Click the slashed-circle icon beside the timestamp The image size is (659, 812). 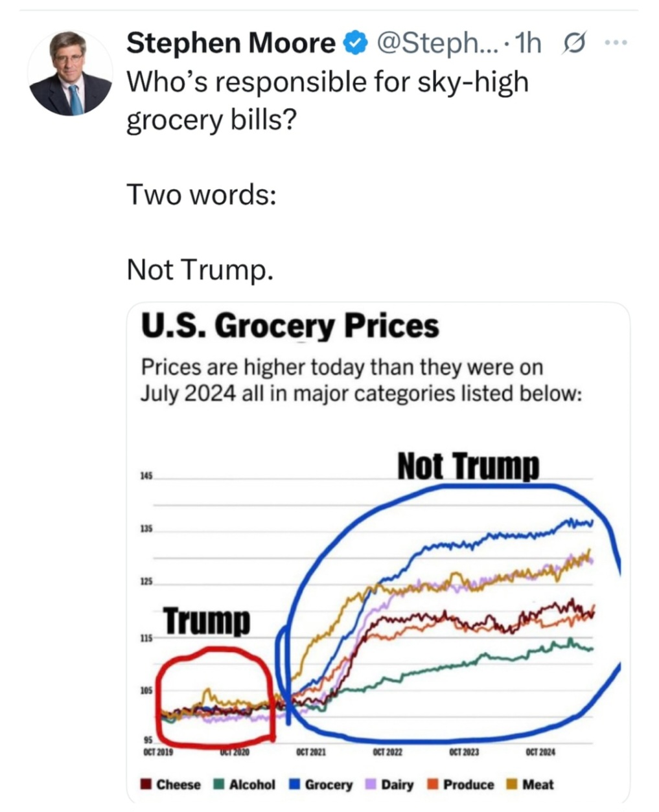[x=574, y=43]
